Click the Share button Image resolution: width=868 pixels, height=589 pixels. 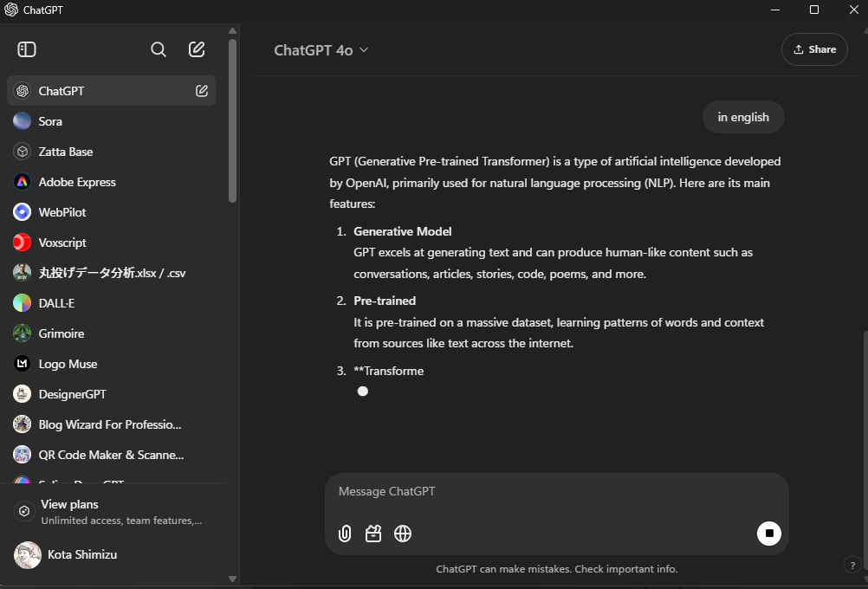point(813,49)
